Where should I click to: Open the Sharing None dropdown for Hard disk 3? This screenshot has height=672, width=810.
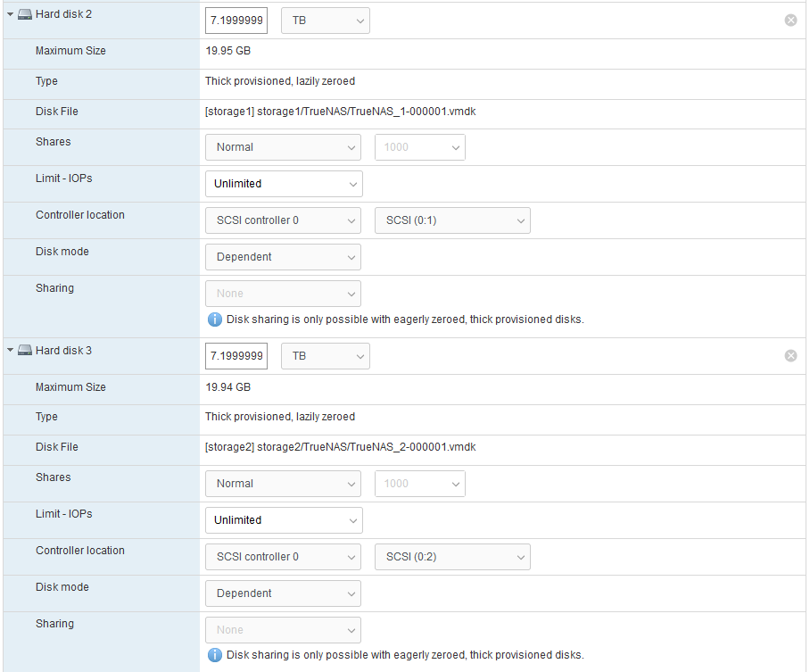pos(283,631)
